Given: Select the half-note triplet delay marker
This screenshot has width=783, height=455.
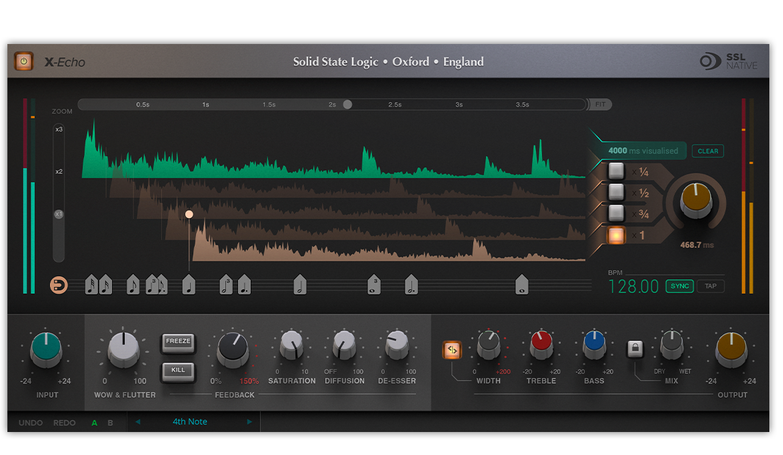Looking at the screenshot, I should pos(226,285).
